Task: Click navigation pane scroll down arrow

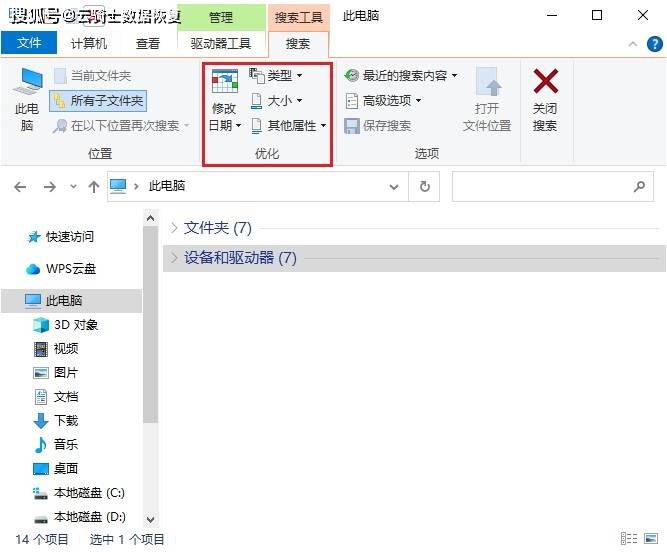Action: click(150, 519)
